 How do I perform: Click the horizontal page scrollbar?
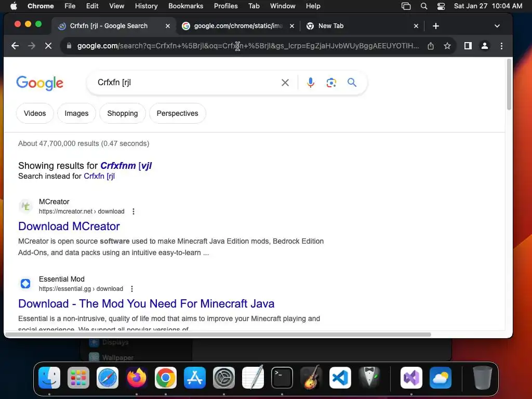coord(218,335)
